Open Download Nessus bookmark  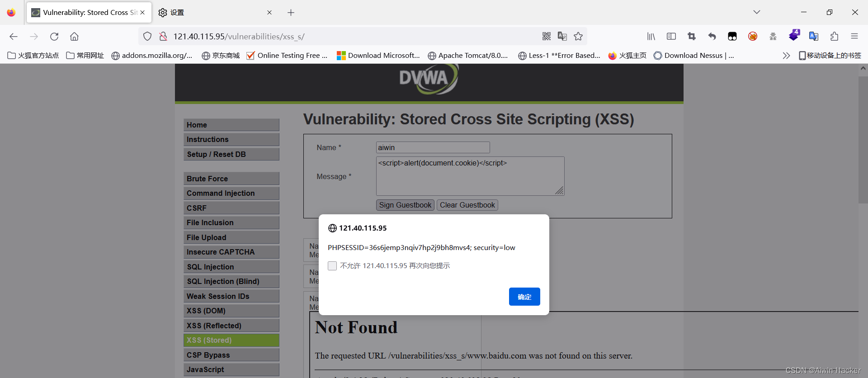pos(694,56)
